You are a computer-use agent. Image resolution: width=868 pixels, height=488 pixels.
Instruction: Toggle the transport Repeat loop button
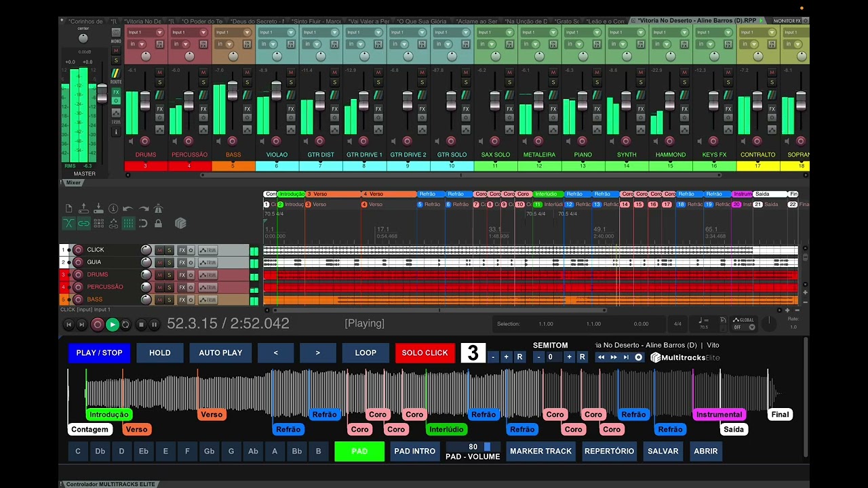pos(125,325)
